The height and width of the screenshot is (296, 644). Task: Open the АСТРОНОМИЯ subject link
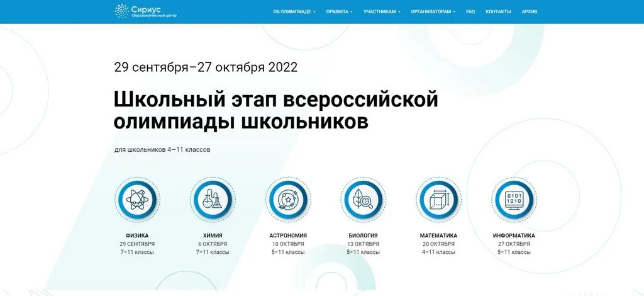coord(288,236)
